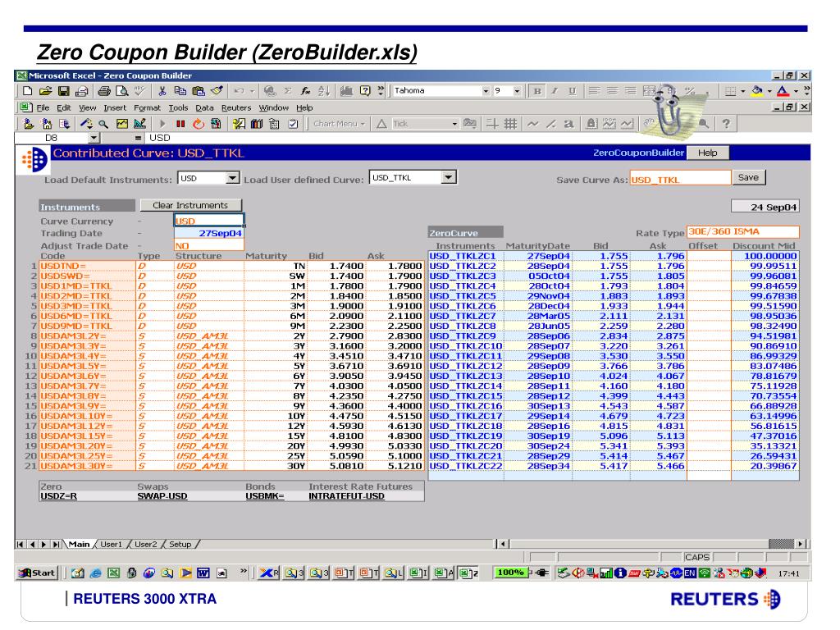Open the INTRATEFUT-USD futures link
Image resolution: width=840 pixels, height=630 pixels.
point(347,496)
